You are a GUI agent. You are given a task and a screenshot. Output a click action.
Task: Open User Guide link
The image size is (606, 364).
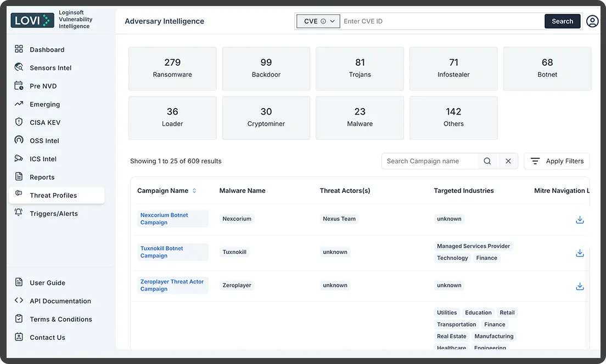[48, 282]
